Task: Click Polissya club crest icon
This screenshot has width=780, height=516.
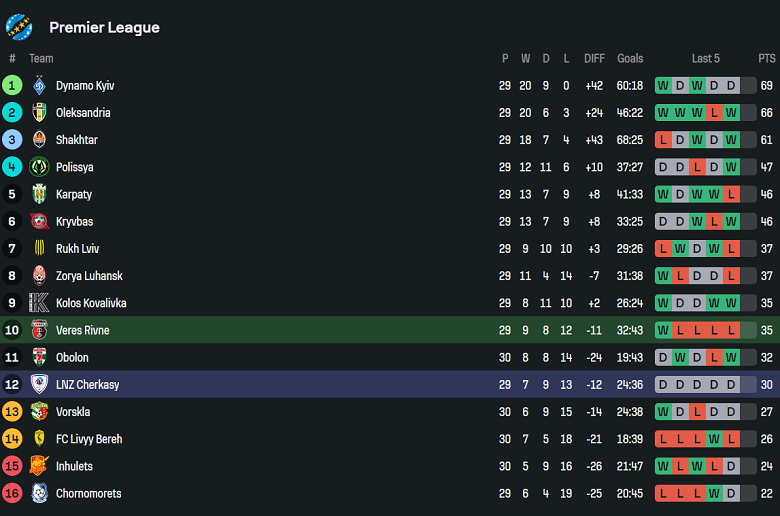Action: pos(39,167)
